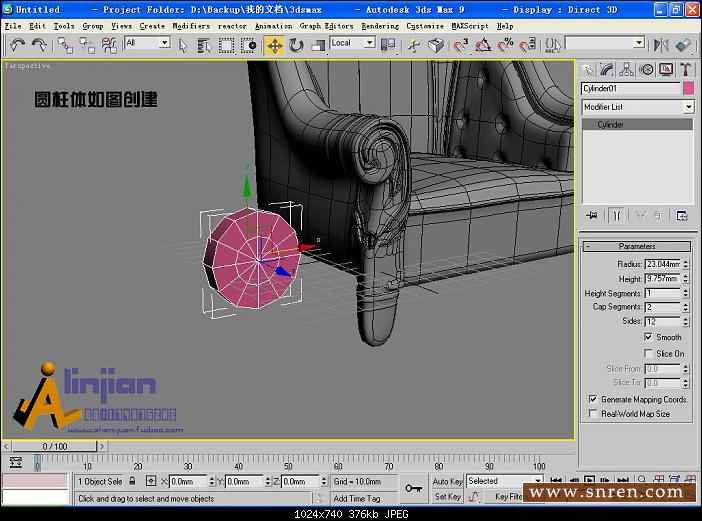This screenshot has height=521, width=702.
Task: Activate the Select and Scale tool
Action: point(318,45)
